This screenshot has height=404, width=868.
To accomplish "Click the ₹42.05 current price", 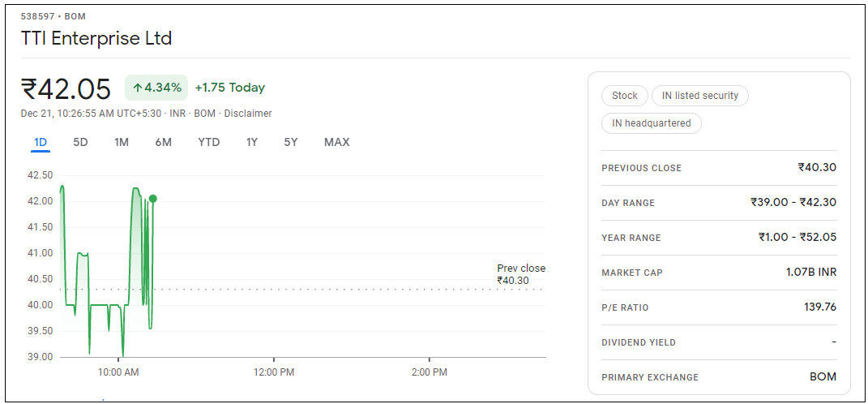I will coord(66,88).
